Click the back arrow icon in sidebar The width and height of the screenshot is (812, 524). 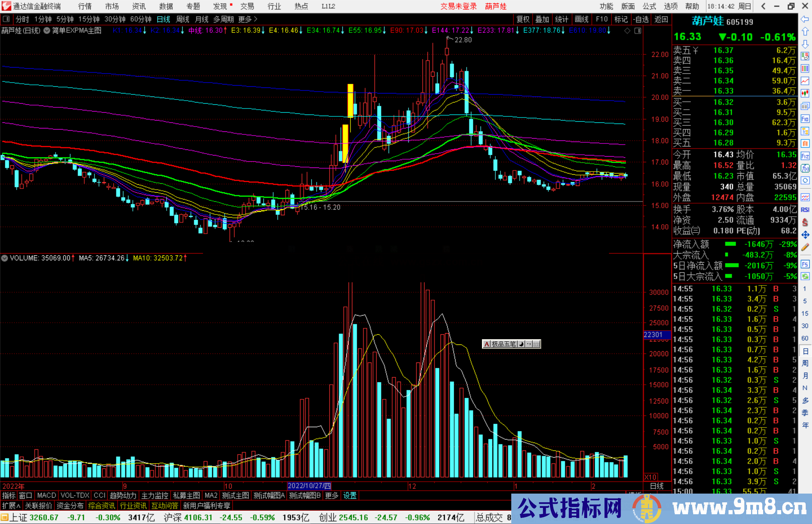click(x=805, y=19)
